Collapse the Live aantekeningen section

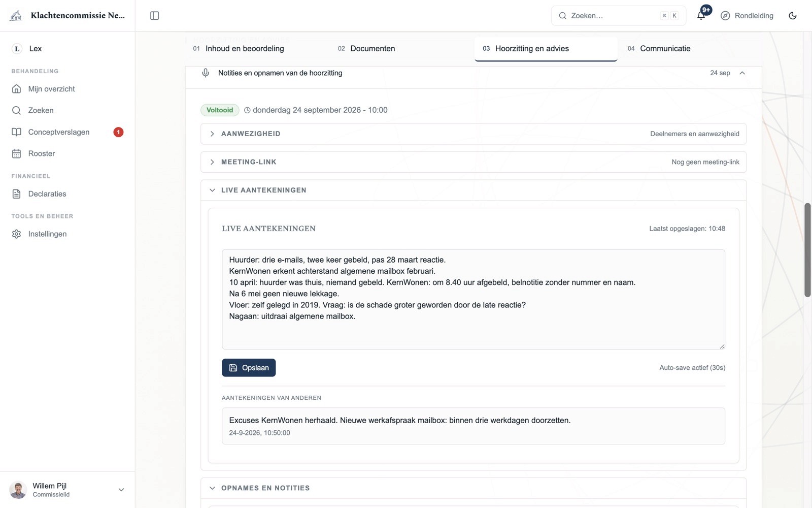coord(473,190)
